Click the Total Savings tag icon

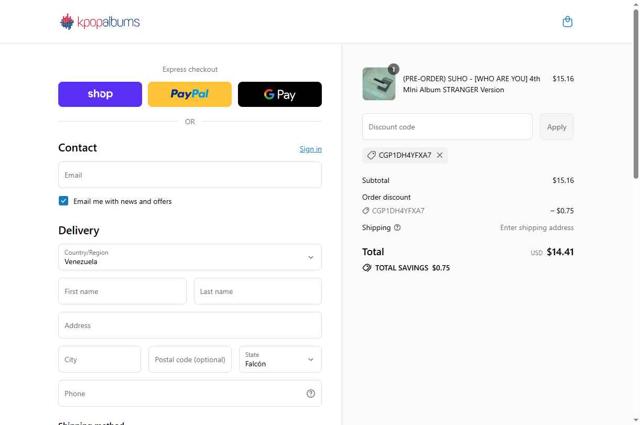(367, 268)
